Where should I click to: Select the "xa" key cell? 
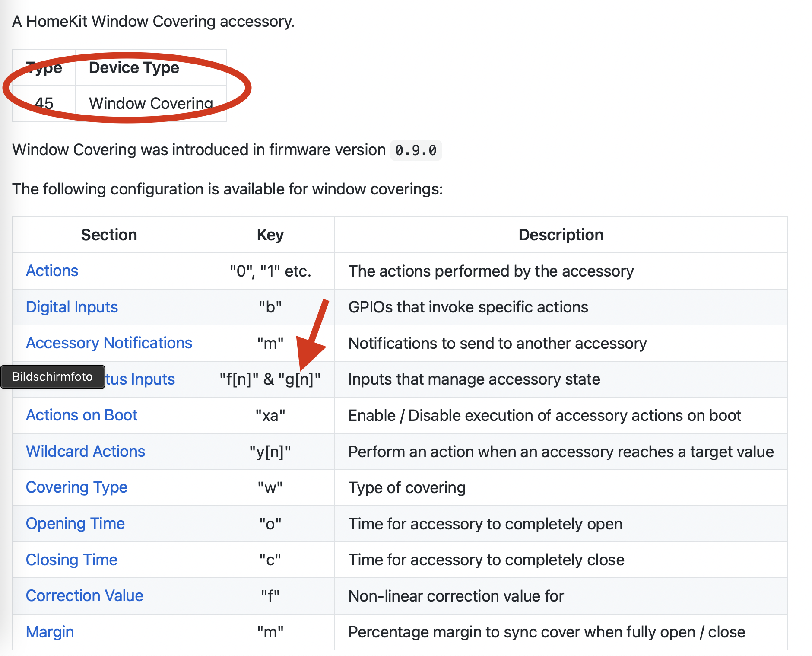[x=270, y=416]
